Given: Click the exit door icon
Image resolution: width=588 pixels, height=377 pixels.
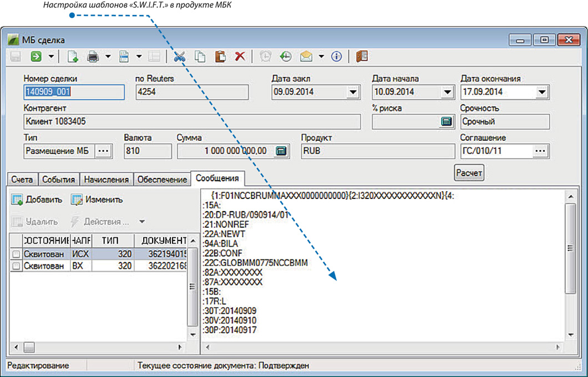Looking at the screenshot, I should [362, 57].
